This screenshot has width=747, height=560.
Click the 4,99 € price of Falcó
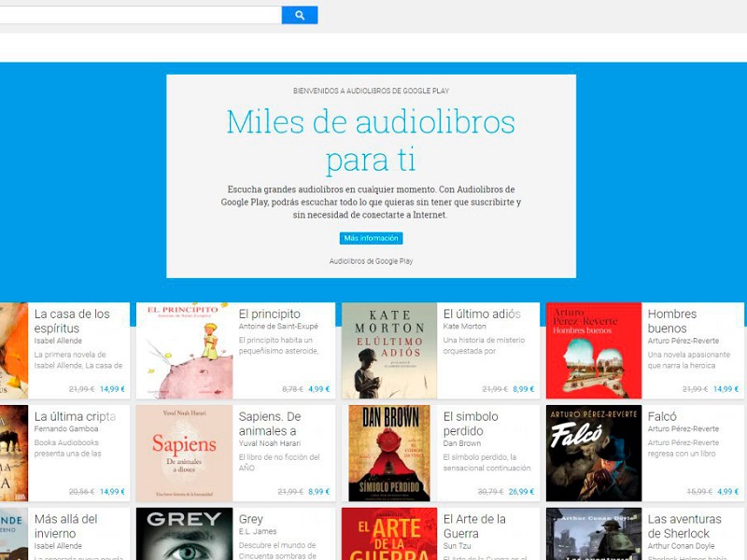(728, 492)
